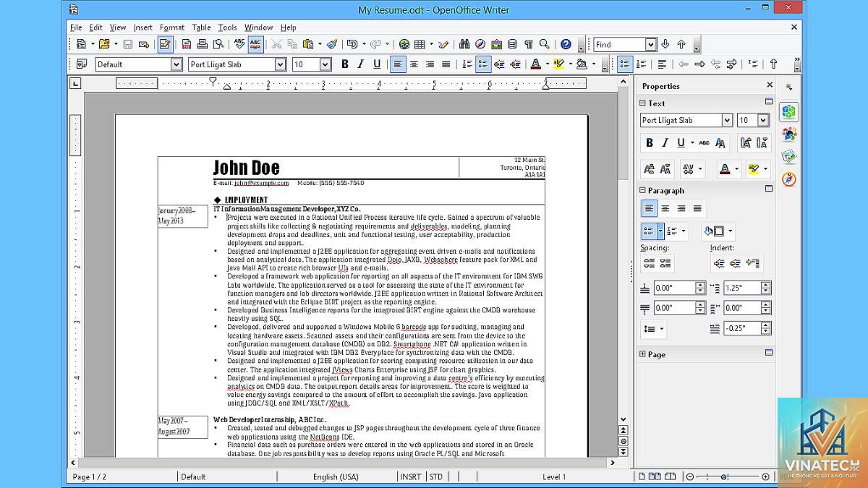This screenshot has width=868, height=488.
Task: Open the Gallery icon in sidebar
Action: (x=789, y=156)
